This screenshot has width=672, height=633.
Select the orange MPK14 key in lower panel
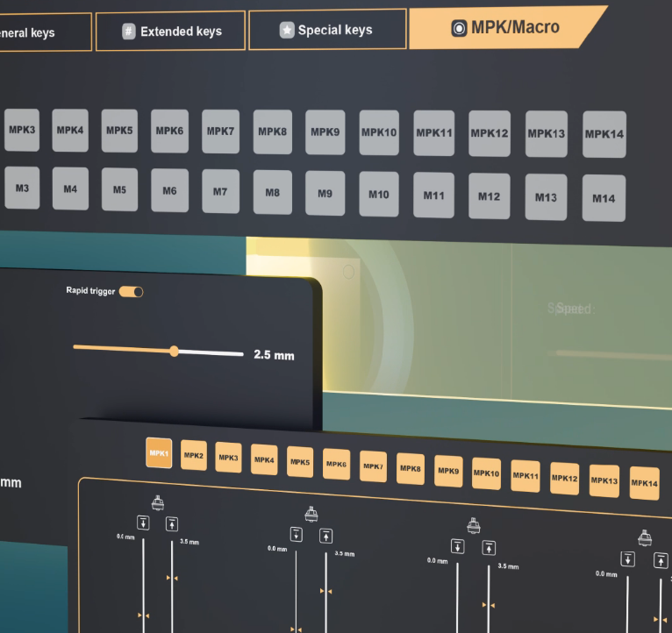click(x=644, y=483)
